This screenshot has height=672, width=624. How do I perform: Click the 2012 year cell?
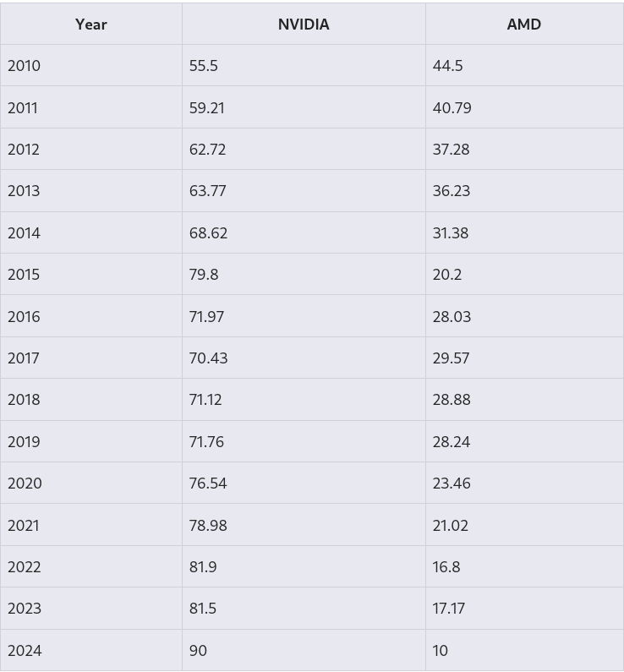pyautogui.click(x=24, y=150)
